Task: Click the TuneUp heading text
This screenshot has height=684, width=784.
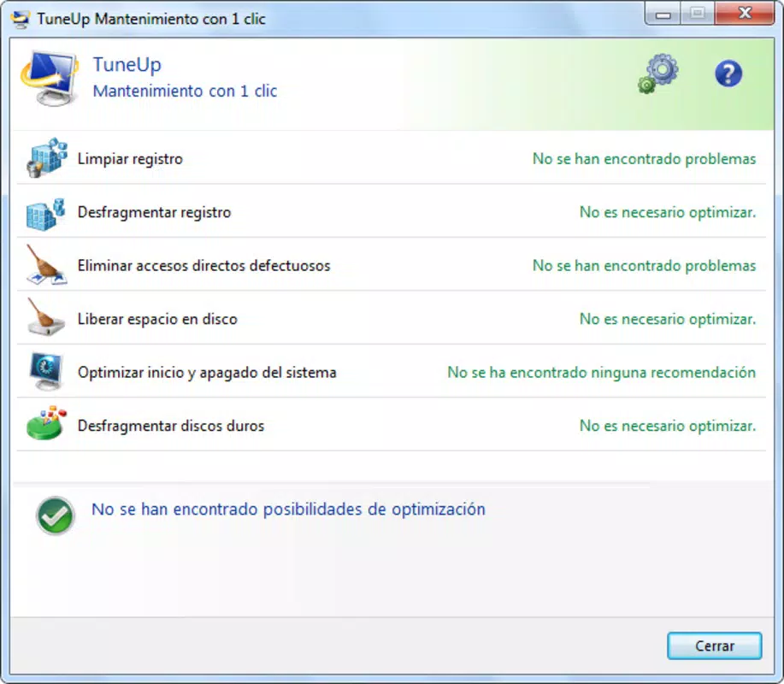Action: [x=127, y=65]
